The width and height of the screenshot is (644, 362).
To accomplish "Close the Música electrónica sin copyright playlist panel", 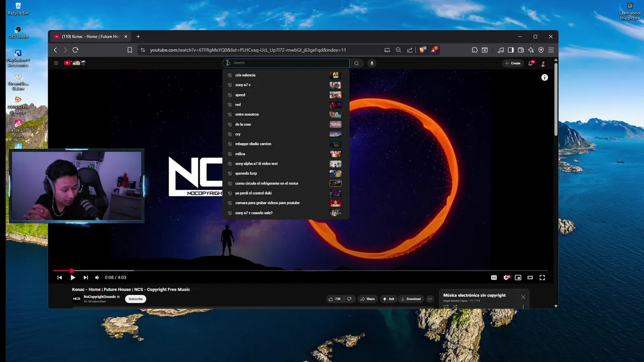I will (523, 297).
